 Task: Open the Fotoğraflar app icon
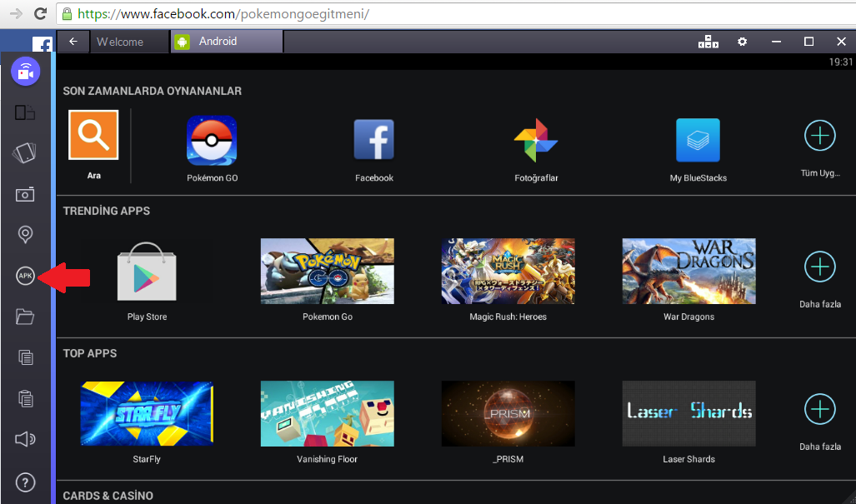(536, 140)
